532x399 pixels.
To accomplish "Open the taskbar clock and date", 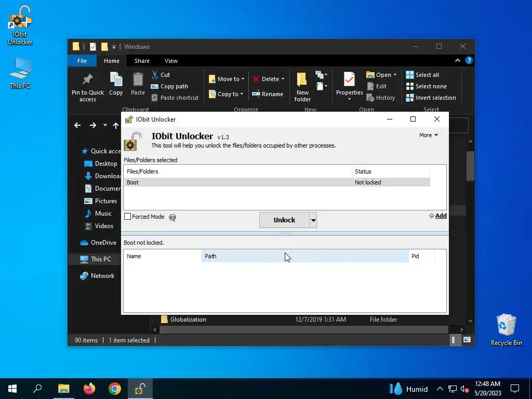I will (x=487, y=389).
